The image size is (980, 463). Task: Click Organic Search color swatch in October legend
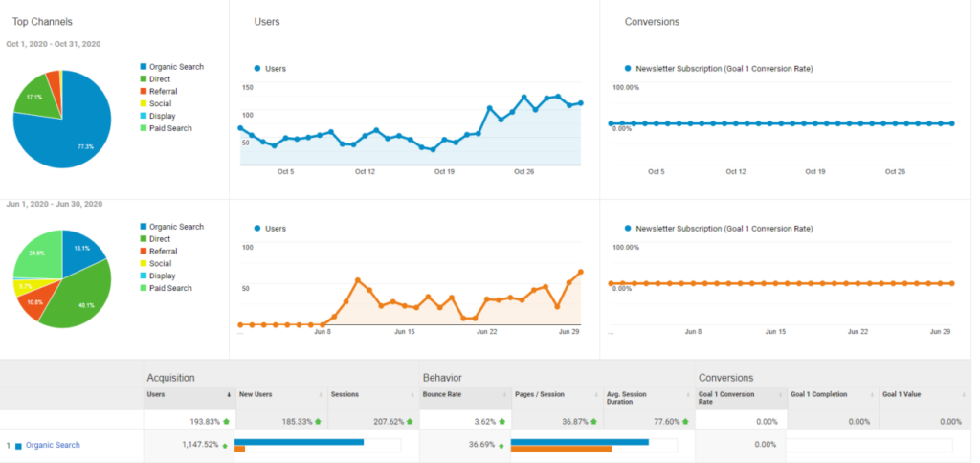point(143,67)
